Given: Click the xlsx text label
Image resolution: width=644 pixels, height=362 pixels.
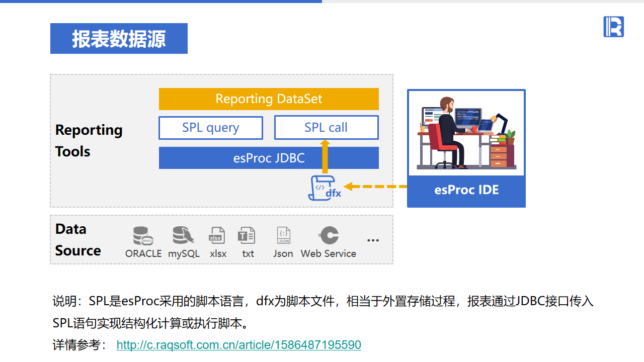Looking at the screenshot, I should coord(218,254).
